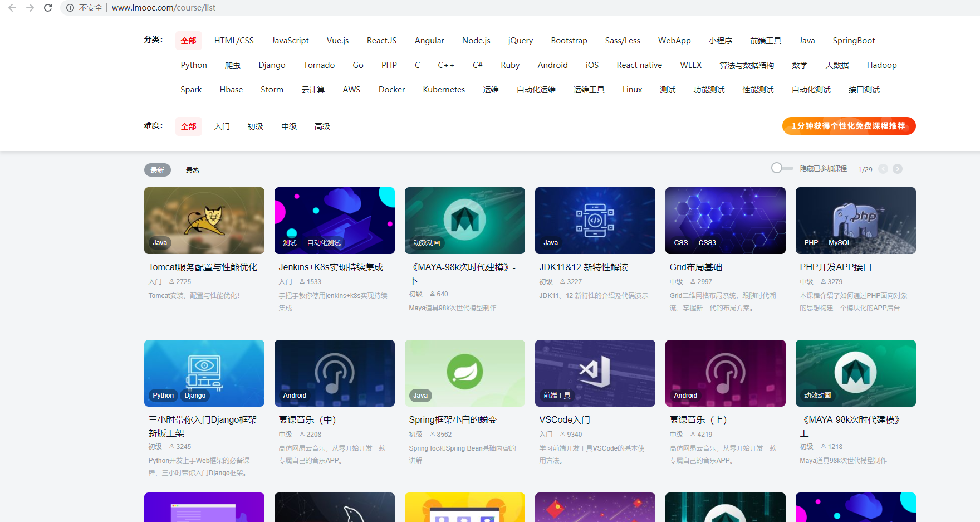Select the Bootstrap category
This screenshot has width=980, height=522.
tap(569, 41)
